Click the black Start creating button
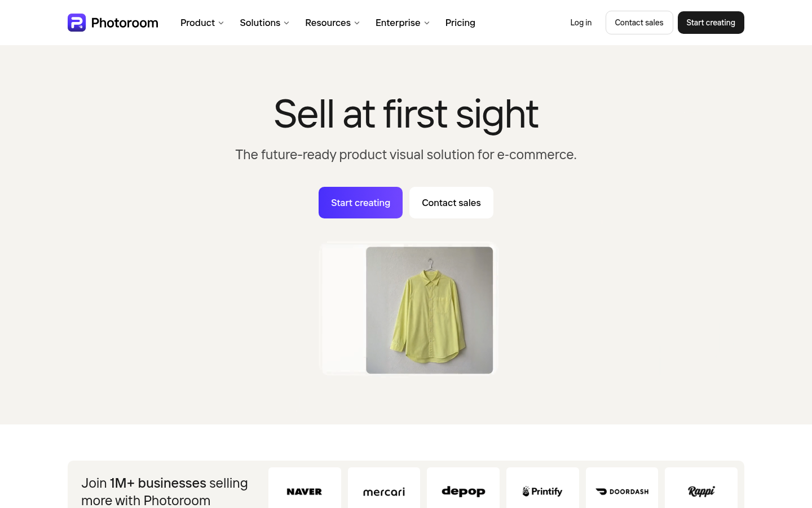812x508 pixels. click(710, 23)
